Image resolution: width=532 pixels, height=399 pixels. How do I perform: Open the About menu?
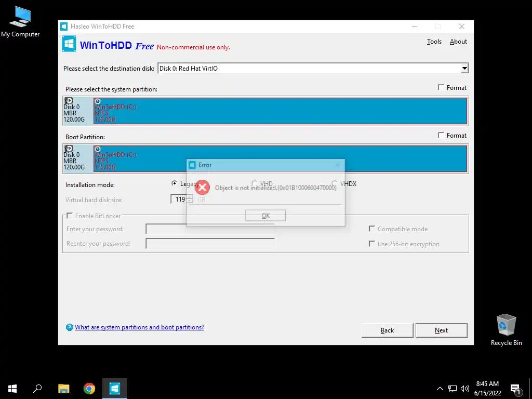pyautogui.click(x=458, y=42)
